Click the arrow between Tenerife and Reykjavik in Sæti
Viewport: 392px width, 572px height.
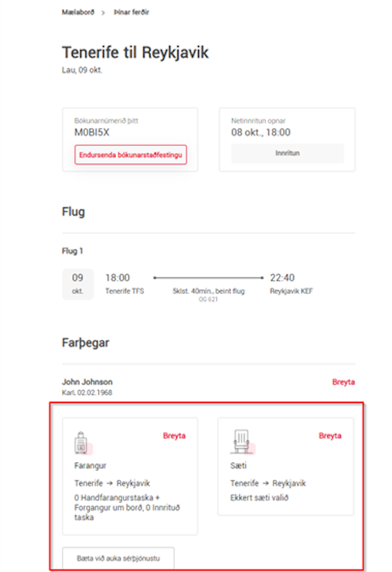(x=266, y=483)
